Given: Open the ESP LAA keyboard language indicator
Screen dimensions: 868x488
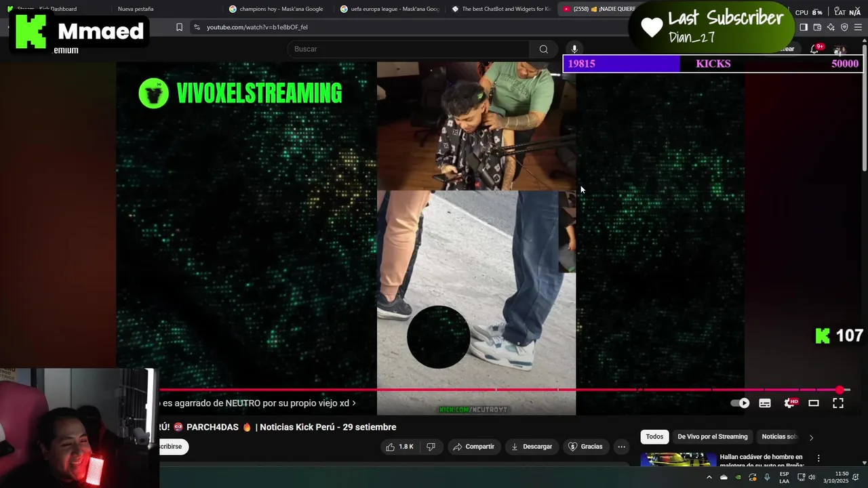Looking at the screenshot, I should [x=784, y=478].
